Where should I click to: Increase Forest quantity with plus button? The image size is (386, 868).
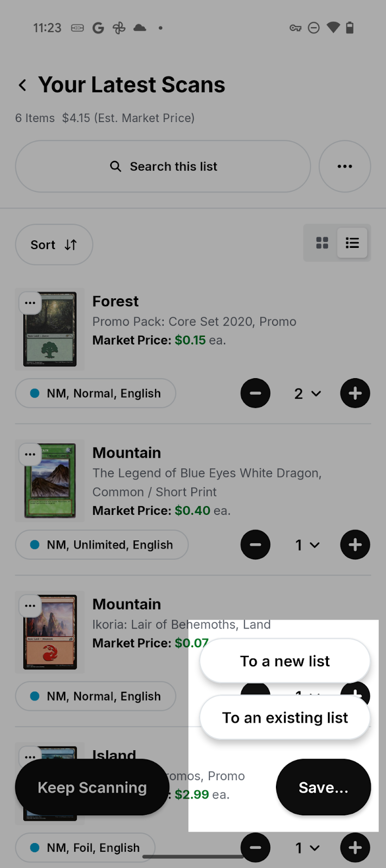click(x=355, y=393)
